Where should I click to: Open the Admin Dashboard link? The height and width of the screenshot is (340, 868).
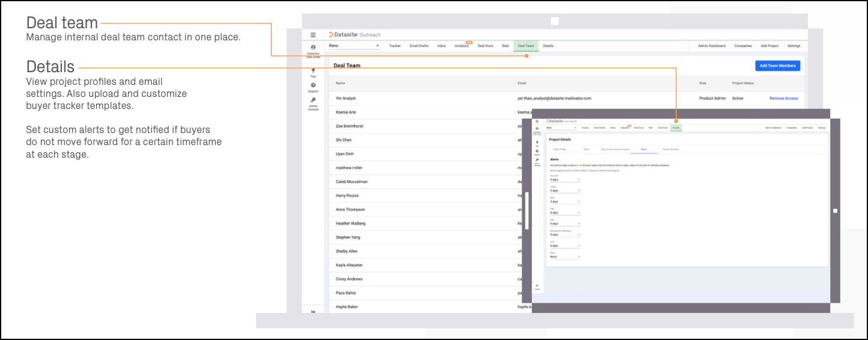pos(711,46)
